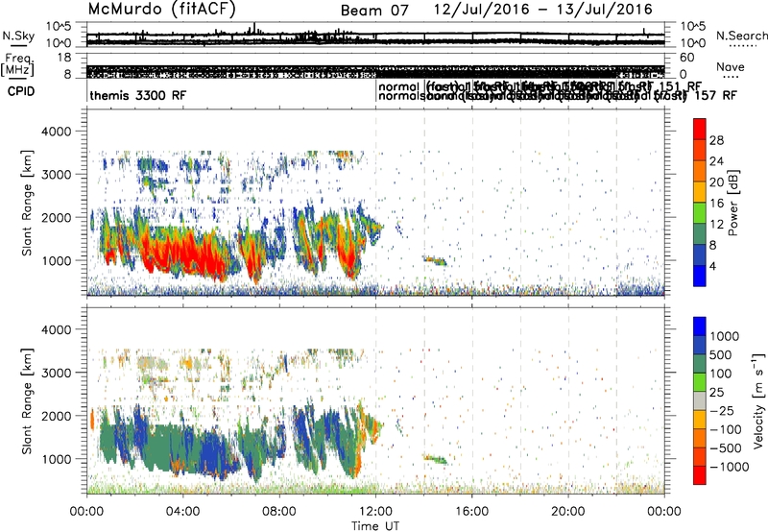
Task: Click the '157 RF' CPID text
Action: tap(715, 95)
